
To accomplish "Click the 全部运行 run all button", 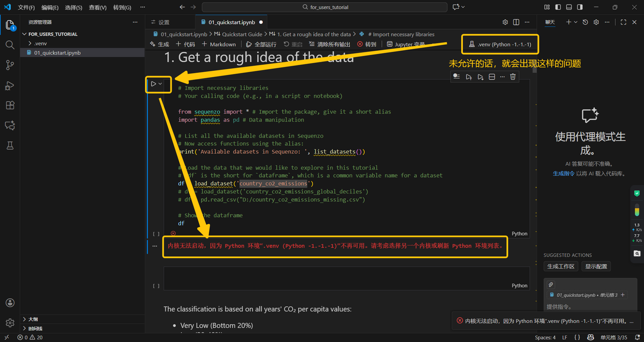I will click(x=261, y=44).
